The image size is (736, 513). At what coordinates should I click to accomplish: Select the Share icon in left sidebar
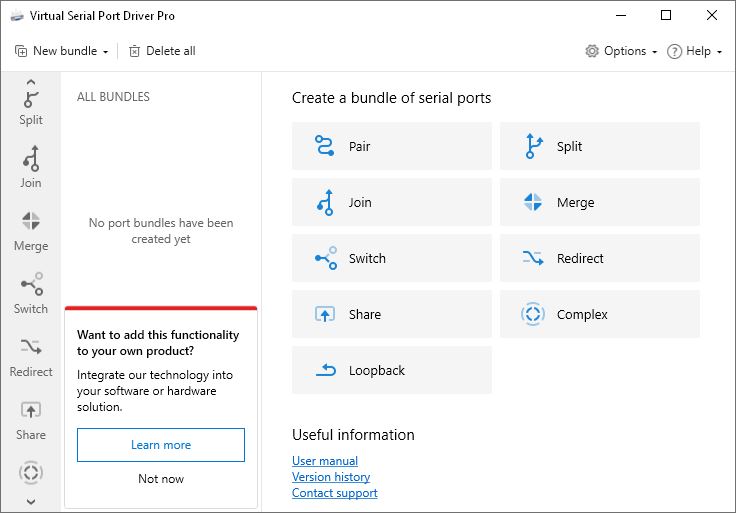(x=31, y=419)
